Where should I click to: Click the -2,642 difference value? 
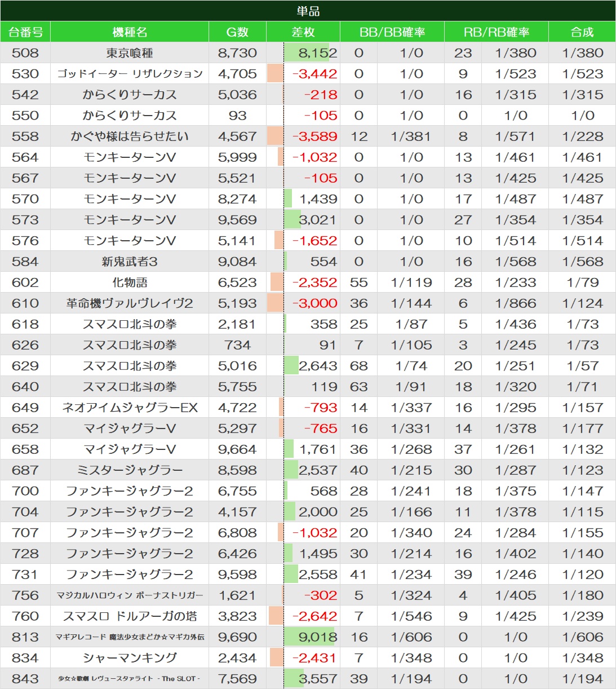tap(314, 616)
